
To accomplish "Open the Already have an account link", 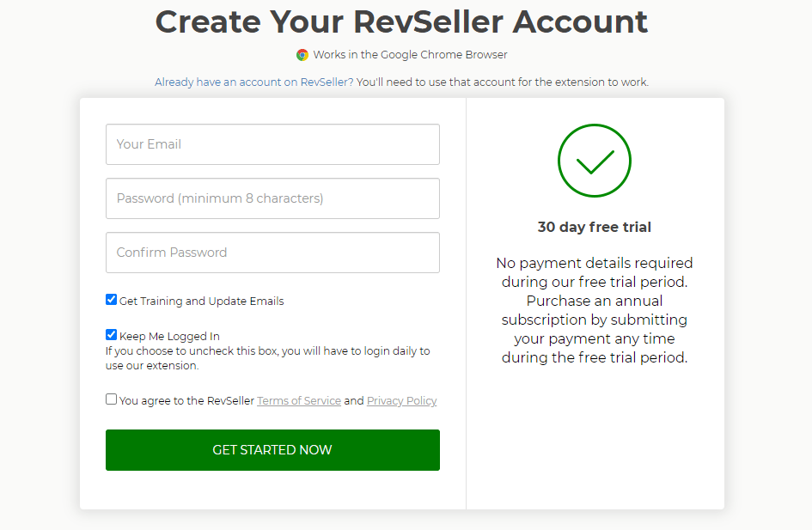I will click(253, 82).
